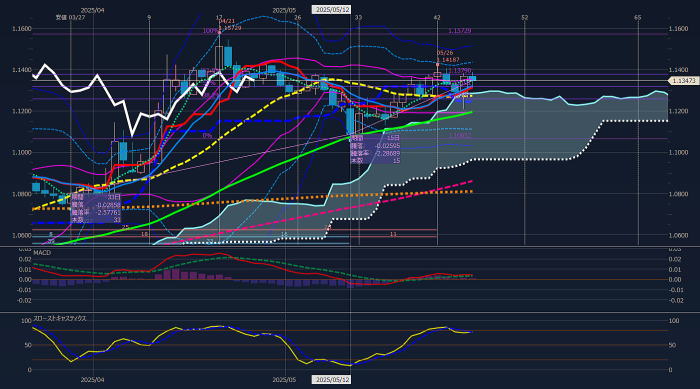Image resolution: width=700 pixels, height=389 pixels.
Task: Click the top 2025/05 axis label
Action: [x=284, y=10]
